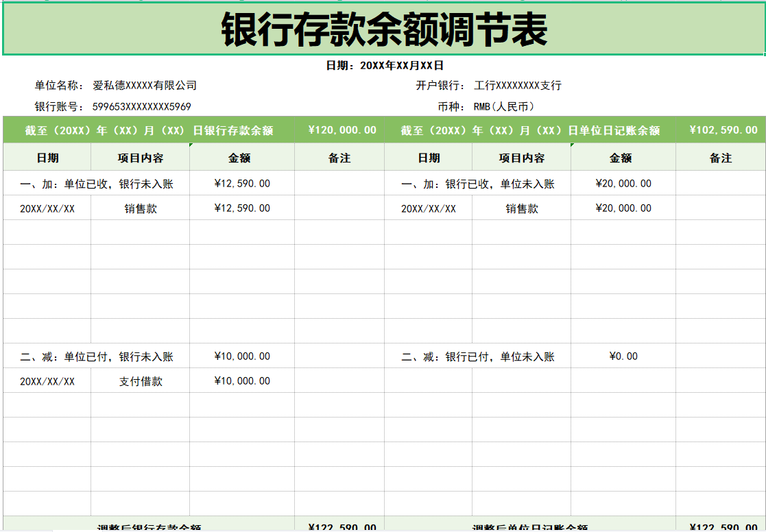The height and width of the screenshot is (532, 766).
Task: Click the ¥12,590.00 amount cell
Action: point(240,208)
